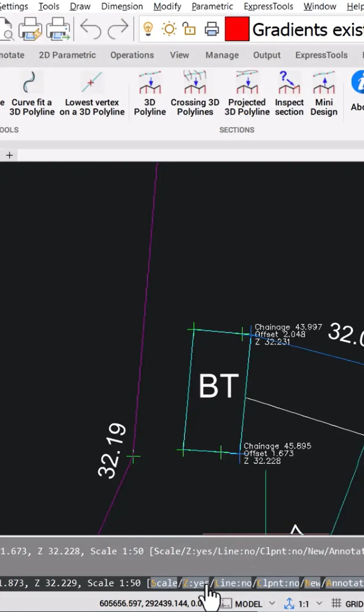Click the BT text in the drawing
Screen dimensions: 364x612
[x=219, y=386]
